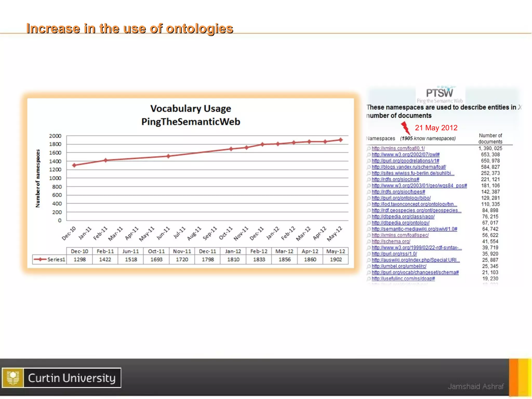Click the document count 653, 308
Screen dimensions: 532x399
[x=490, y=155]
